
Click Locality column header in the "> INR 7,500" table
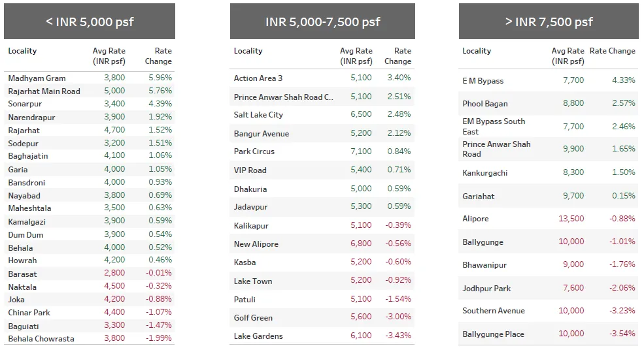coord(477,51)
